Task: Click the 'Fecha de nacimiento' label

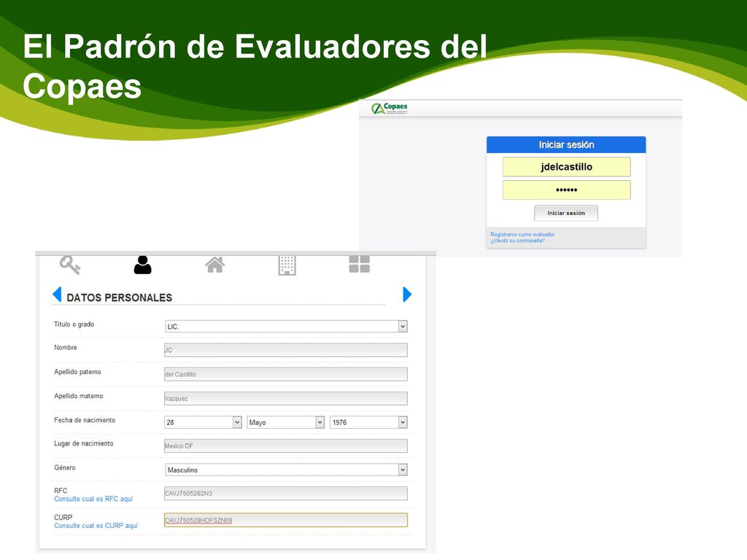Action: [x=85, y=420]
